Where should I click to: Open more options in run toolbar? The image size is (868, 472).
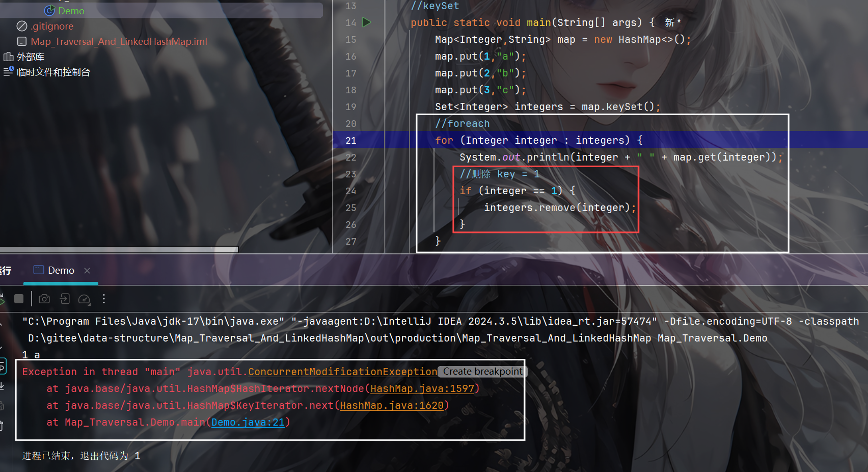(x=104, y=299)
